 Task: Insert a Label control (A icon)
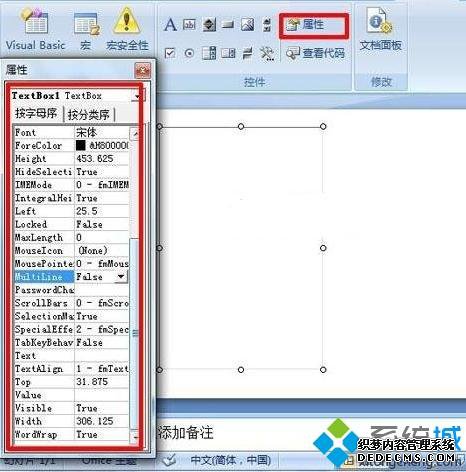(x=170, y=25)
